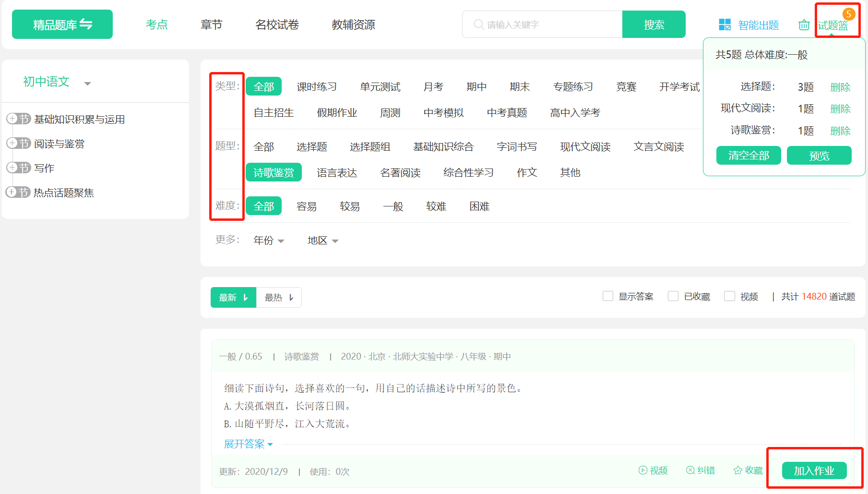
Task: Select 基础知识积累与运用 in the tree
Action: (79, 119)
